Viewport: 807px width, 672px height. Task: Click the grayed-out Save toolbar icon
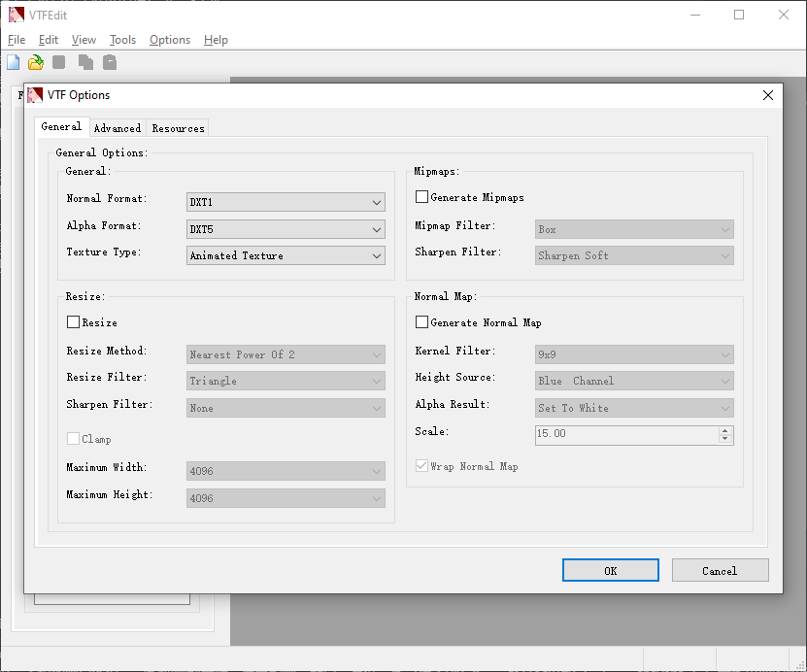coord(59,62)
